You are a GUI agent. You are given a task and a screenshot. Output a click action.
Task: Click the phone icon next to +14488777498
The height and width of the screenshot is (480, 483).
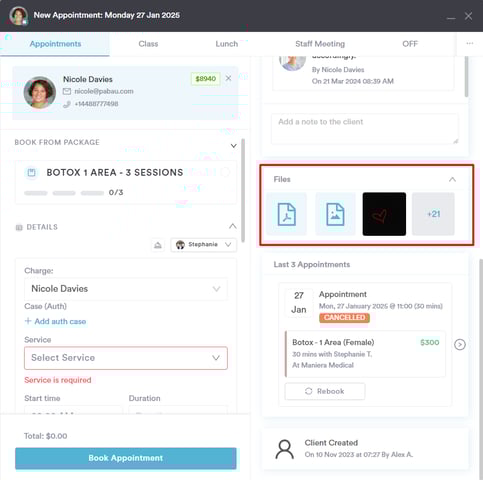click(67, 104)
